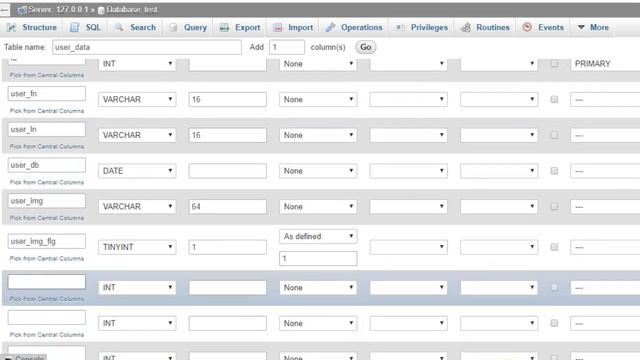Image resolution: width=640 pixels, height=360 pixels.
Task: Open the None default dropdown for user_img
Action: coord(318,207)
